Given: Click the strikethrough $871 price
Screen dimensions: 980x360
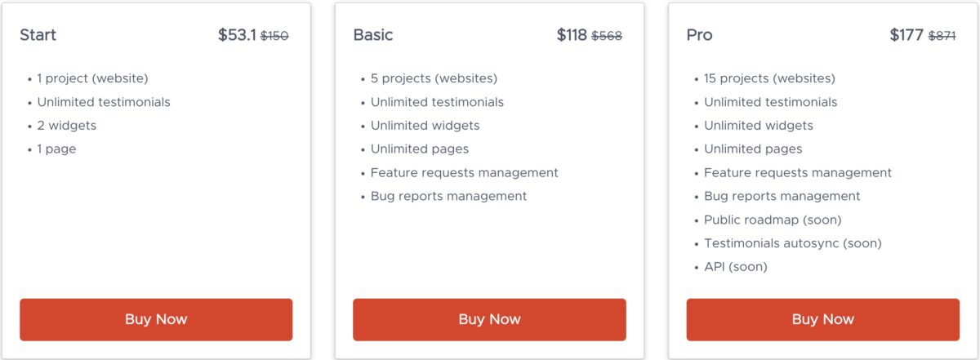Looking at the screenshot, I should (942, 36).
